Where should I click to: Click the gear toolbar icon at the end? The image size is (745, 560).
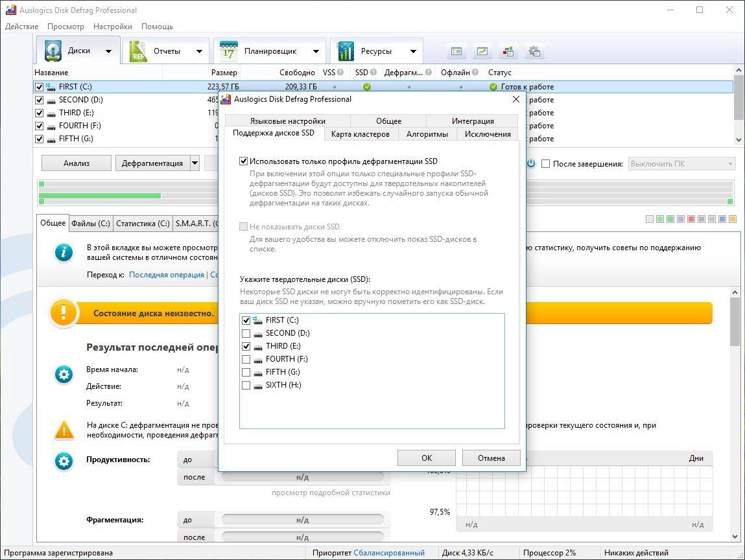(534, 51)
